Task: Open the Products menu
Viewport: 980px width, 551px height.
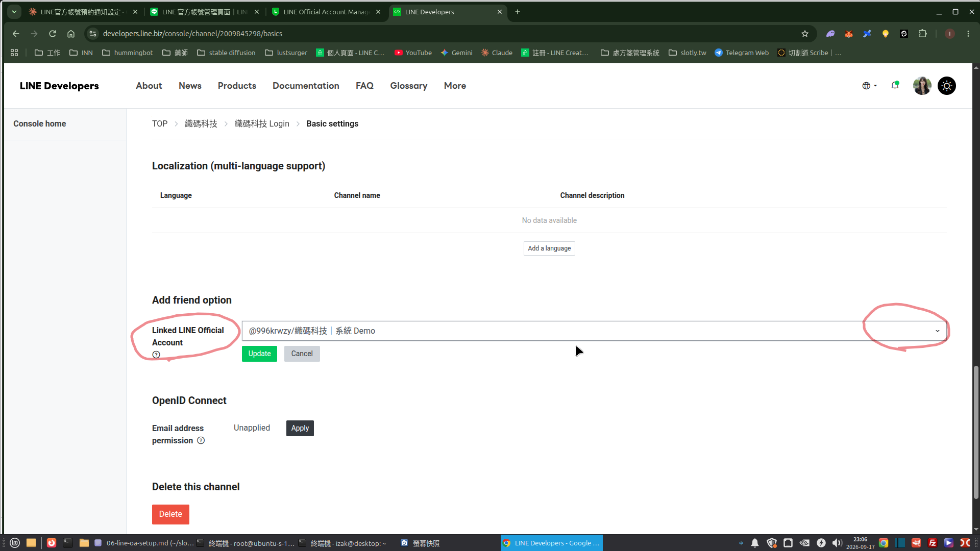Action: click(x=237, y=86)
